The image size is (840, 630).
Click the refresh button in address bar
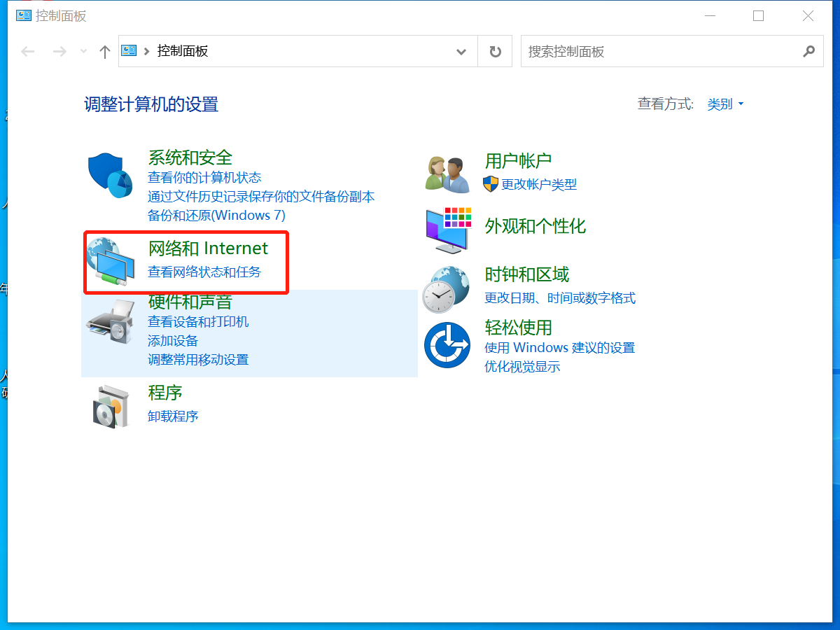(x=494, y=51)
